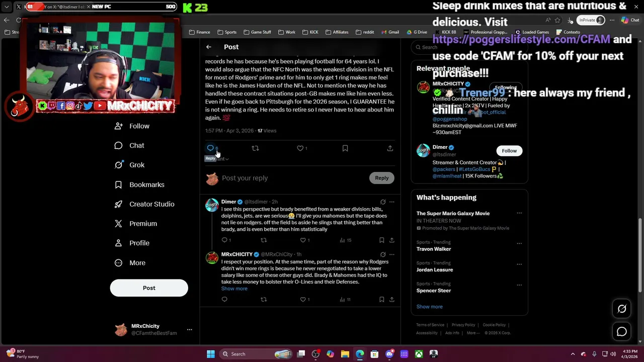This screenshot has width=644, height=362.
Task: Show more trending topics
Action: click(429, 307)
